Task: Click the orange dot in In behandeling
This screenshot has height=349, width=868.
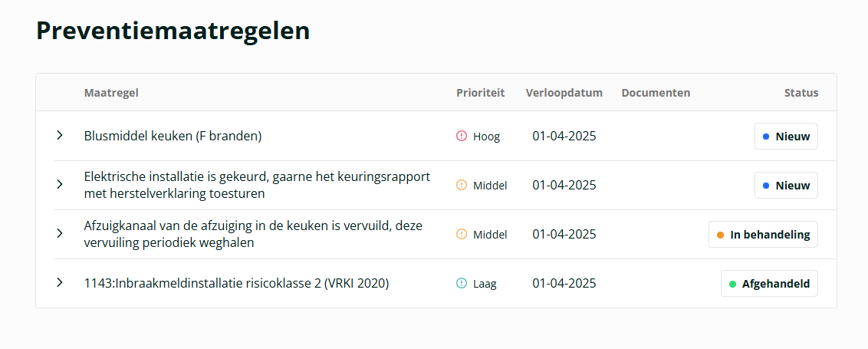Action: tap(720, 235)
